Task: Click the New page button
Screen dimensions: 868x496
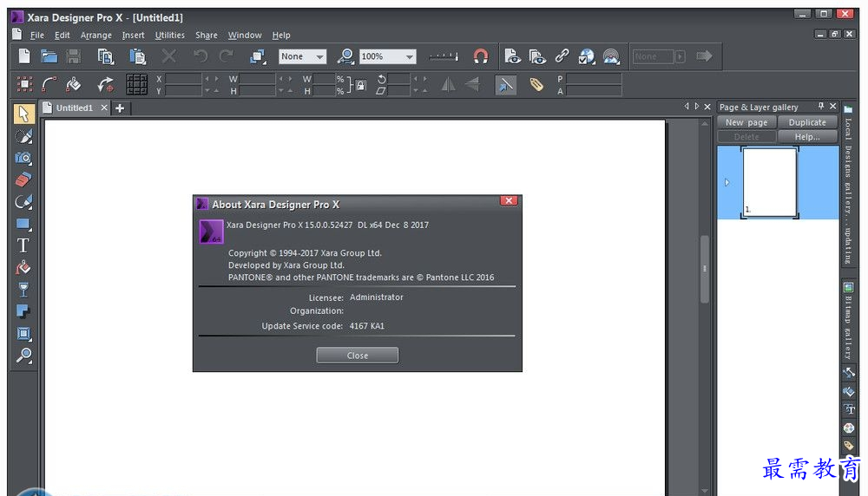Action: coord(746,122)
